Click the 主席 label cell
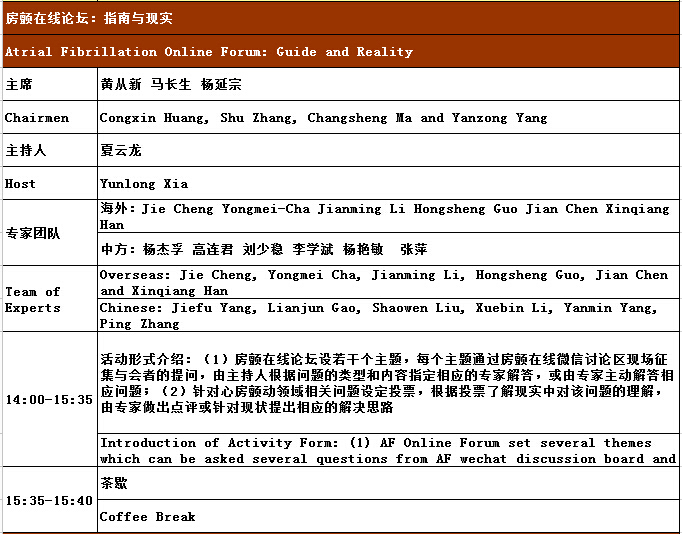The width and height of the screenshot is (682, 534). pos(50,84)
